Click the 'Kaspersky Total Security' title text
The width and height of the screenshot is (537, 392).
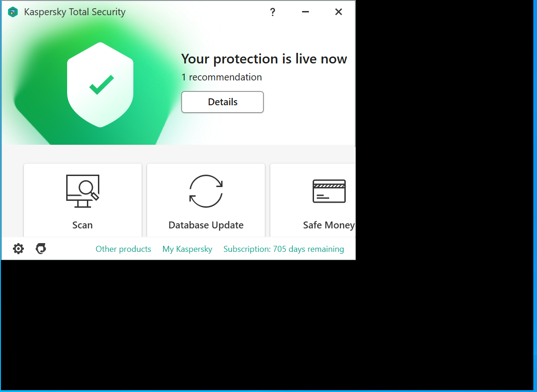[74, 12]
